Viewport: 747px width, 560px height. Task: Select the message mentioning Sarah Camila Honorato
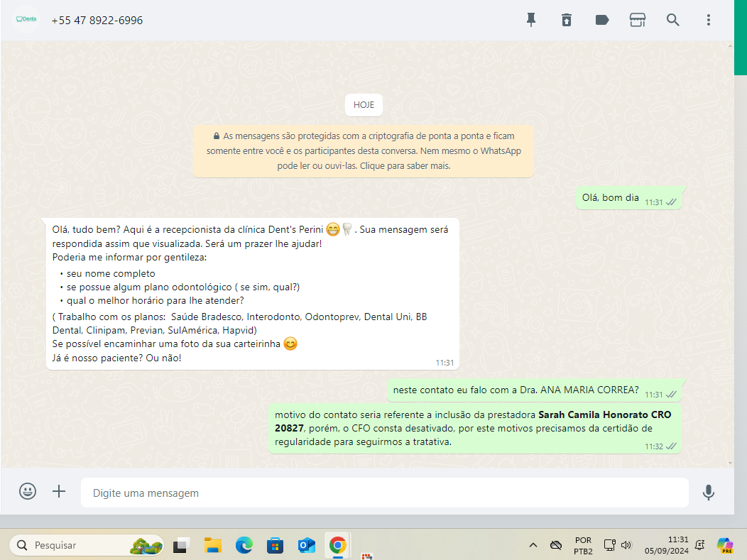coord(475,429)
